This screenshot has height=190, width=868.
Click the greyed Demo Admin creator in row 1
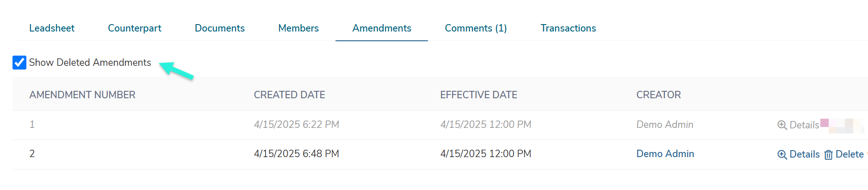pos(665,125)
